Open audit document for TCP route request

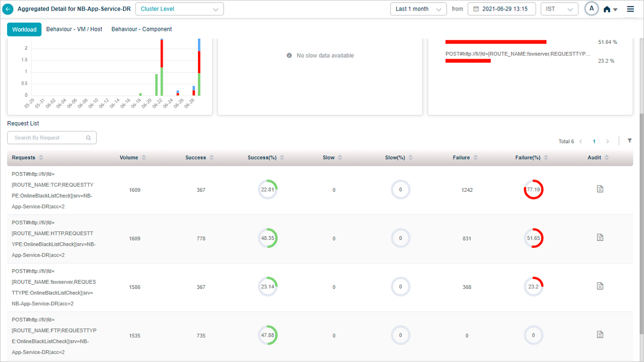(600, 189)
